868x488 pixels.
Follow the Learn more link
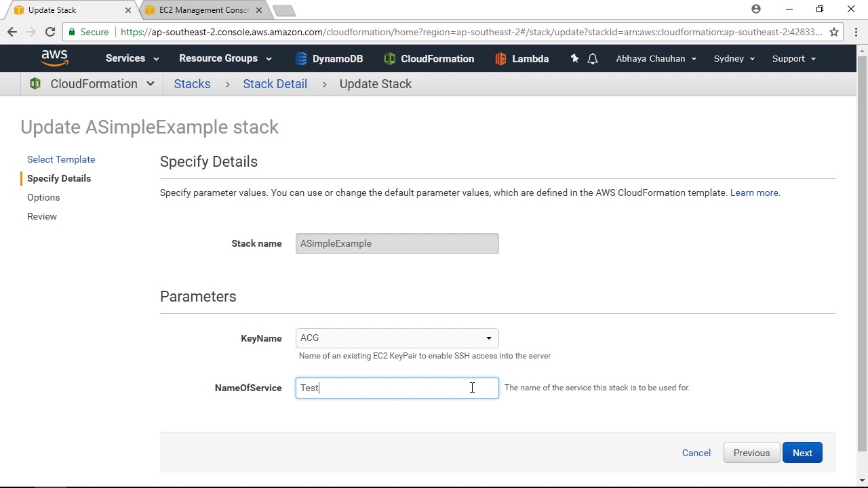755,192
